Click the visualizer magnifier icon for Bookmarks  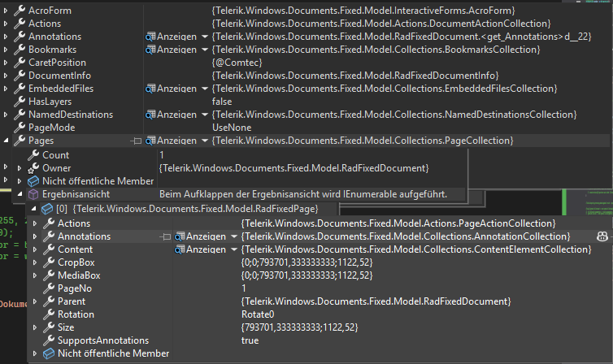(150, 50)
